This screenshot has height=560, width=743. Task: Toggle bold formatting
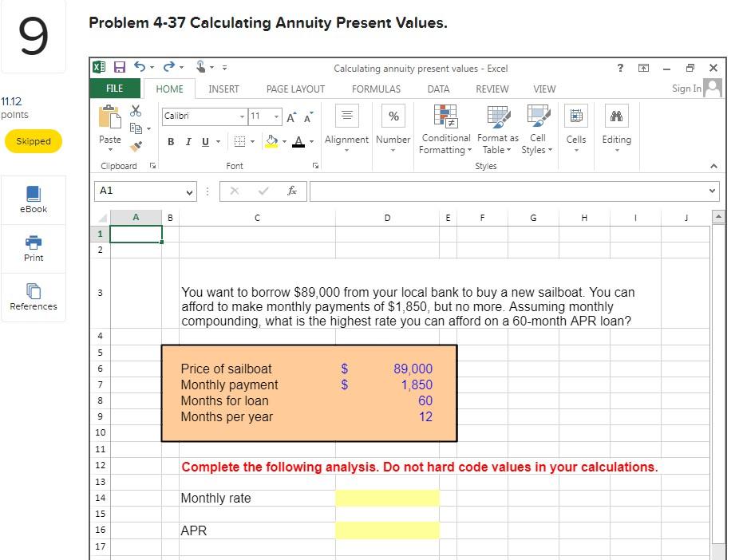click(x=170, y=141)
